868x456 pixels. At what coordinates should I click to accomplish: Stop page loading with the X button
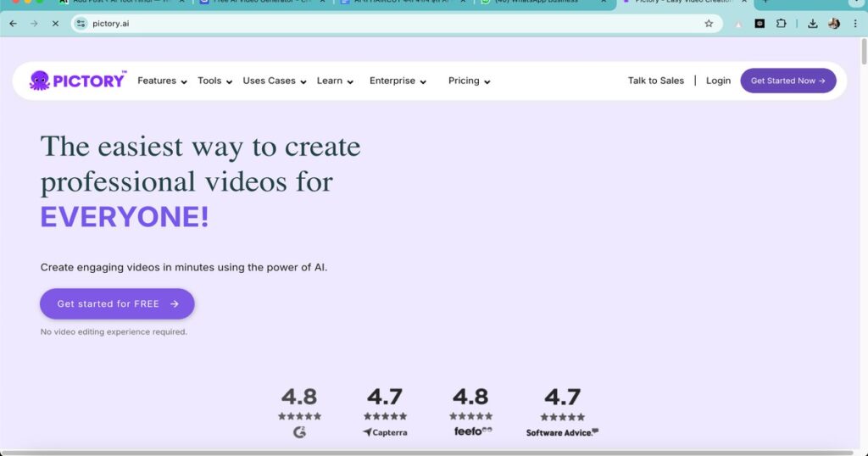(x=55, y=23)
